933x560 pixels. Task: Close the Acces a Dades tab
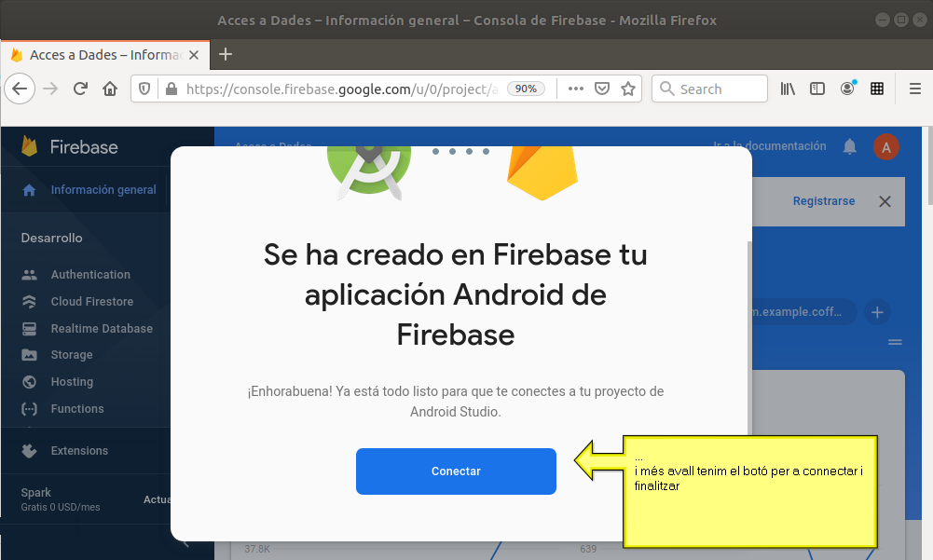click(x=193, y=55)
